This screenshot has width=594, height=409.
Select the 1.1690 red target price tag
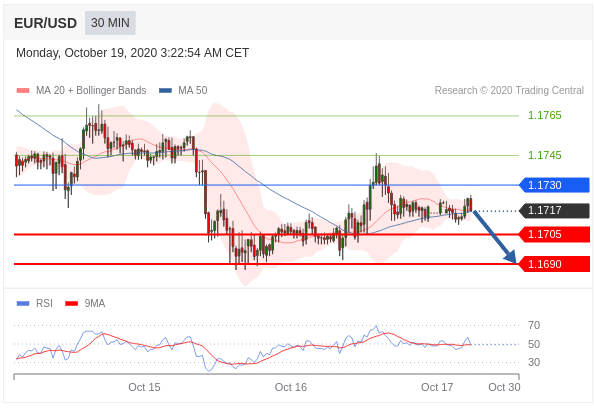(x=554, y=264)
